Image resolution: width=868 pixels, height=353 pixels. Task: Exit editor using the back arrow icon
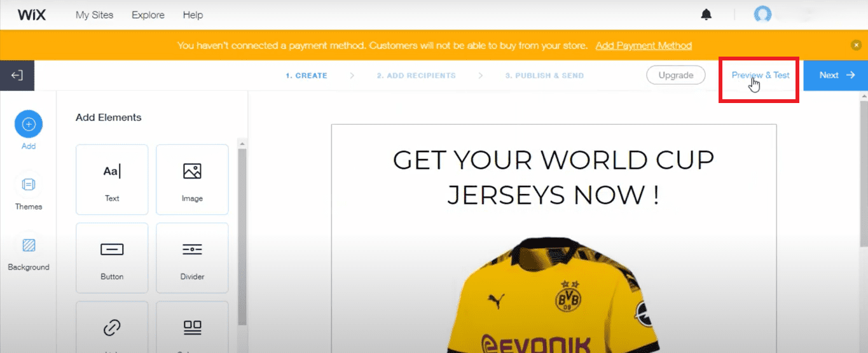(17, 76)
